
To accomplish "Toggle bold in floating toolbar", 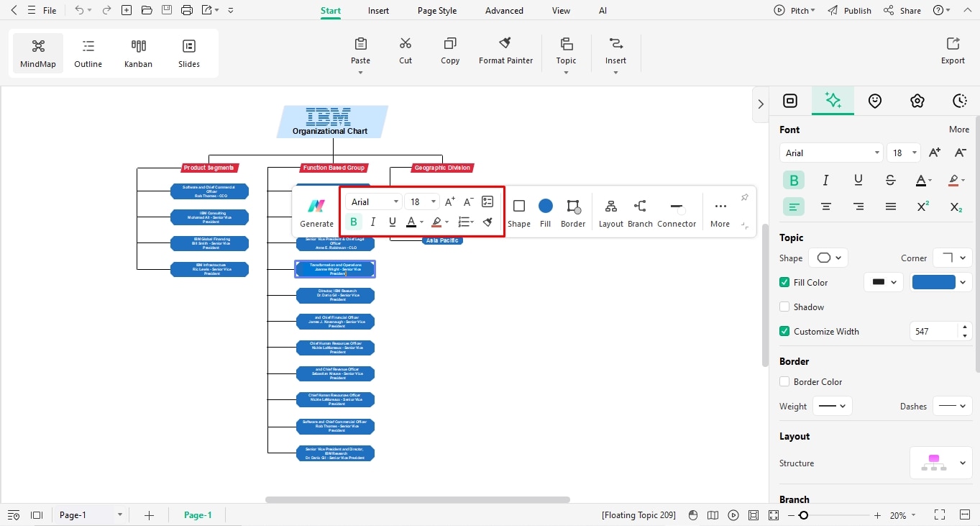I will coord(354,222).
